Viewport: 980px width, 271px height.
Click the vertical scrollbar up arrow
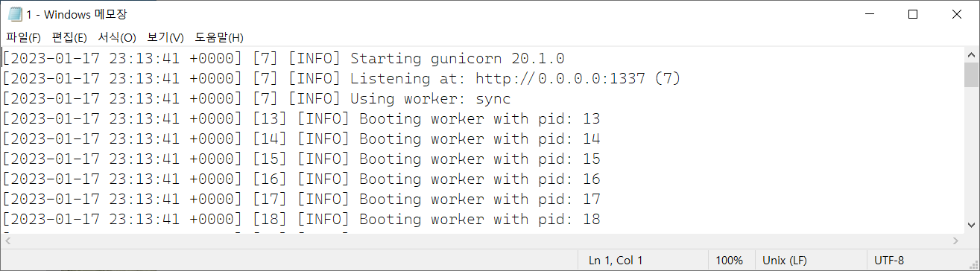971,55
